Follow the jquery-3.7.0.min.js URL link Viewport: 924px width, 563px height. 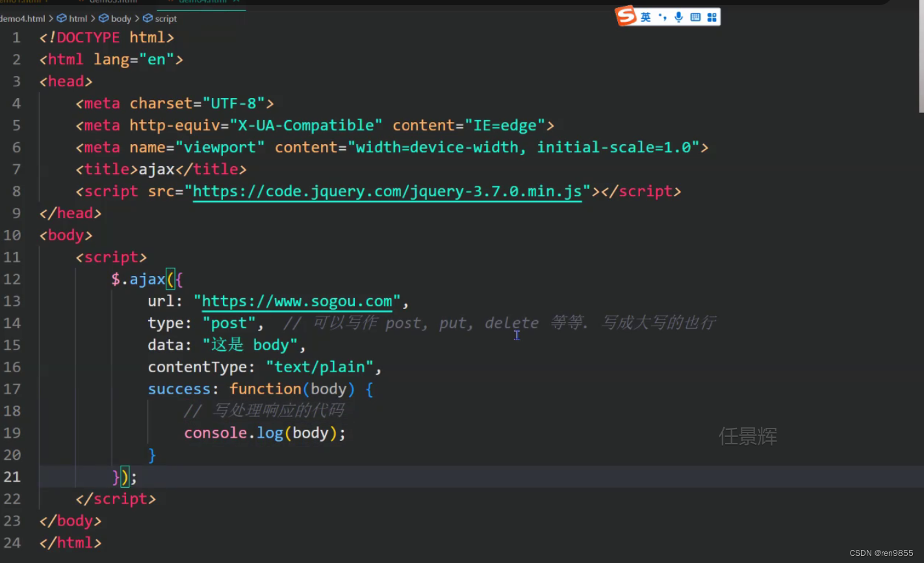tap(387, 191)
